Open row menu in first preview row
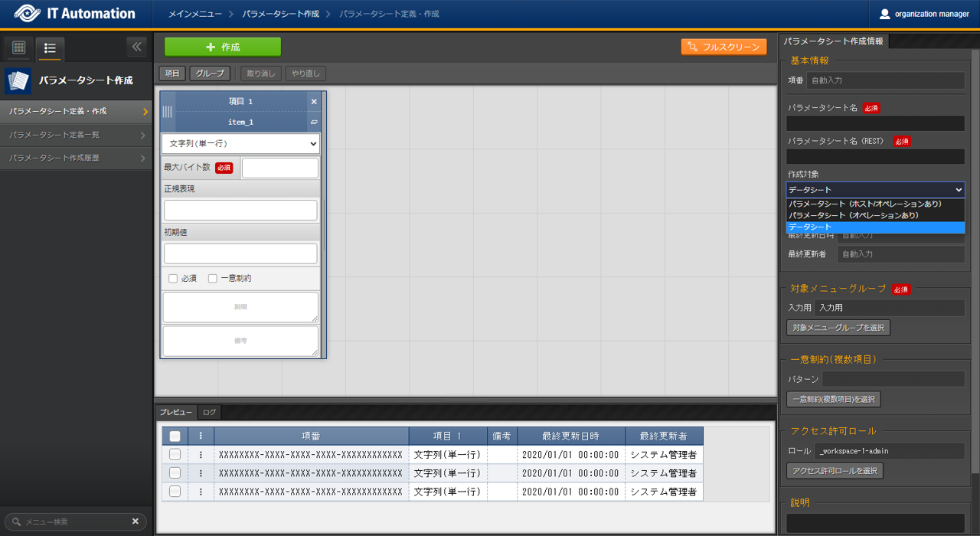980x536 pixels. tap(201, 454)
